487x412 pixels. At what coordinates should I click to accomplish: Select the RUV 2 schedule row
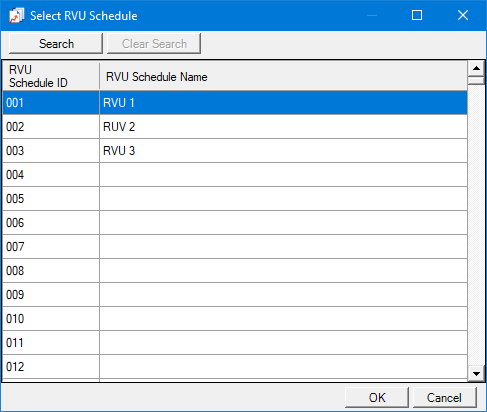pos(235,127)
